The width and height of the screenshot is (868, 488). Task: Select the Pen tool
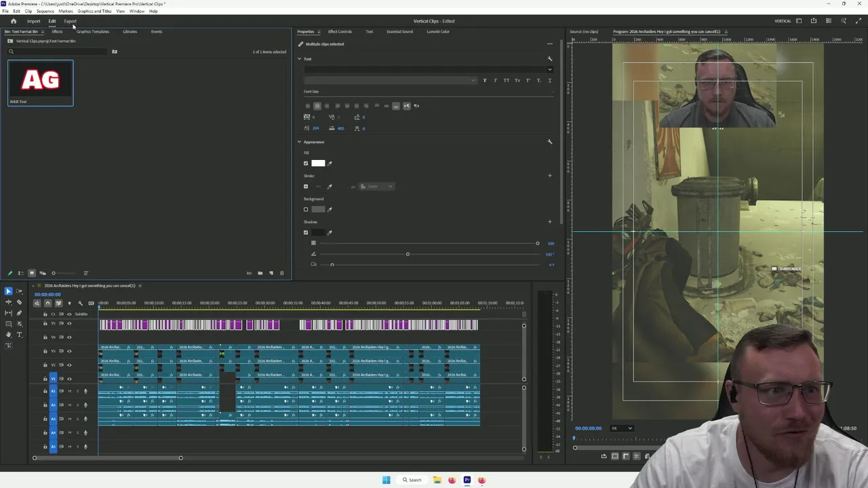click(x=19, y=313)
